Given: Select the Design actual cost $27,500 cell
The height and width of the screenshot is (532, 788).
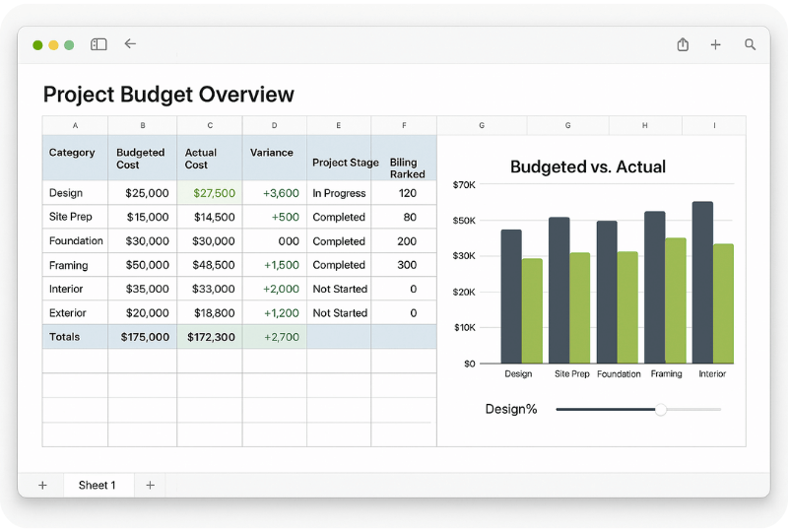Looking at the screenshot, I should tap(210, 193).
